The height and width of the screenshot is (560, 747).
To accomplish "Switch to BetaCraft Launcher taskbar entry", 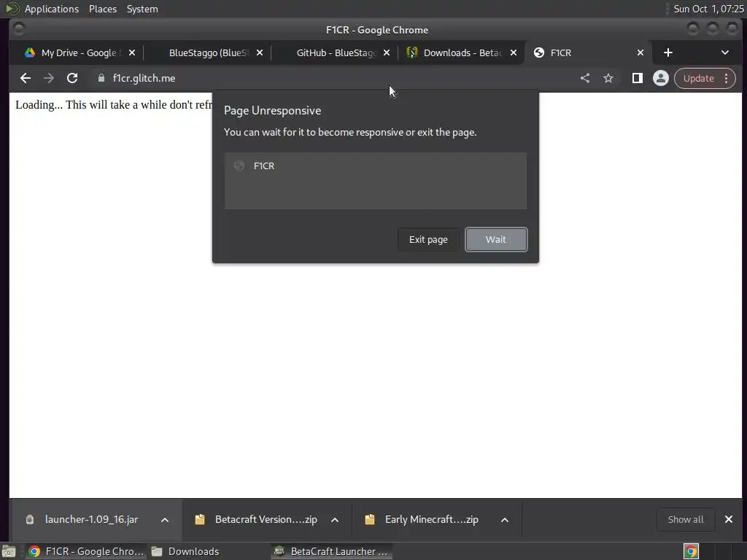I will (332, 551).
